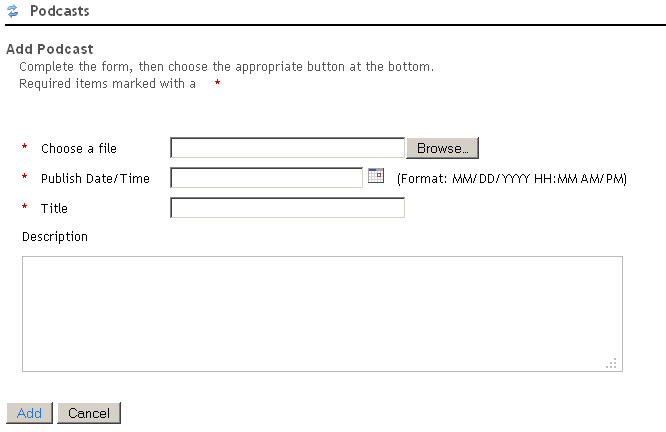
Task: Open the calendar date picker icon
Action: pos(376,176)
